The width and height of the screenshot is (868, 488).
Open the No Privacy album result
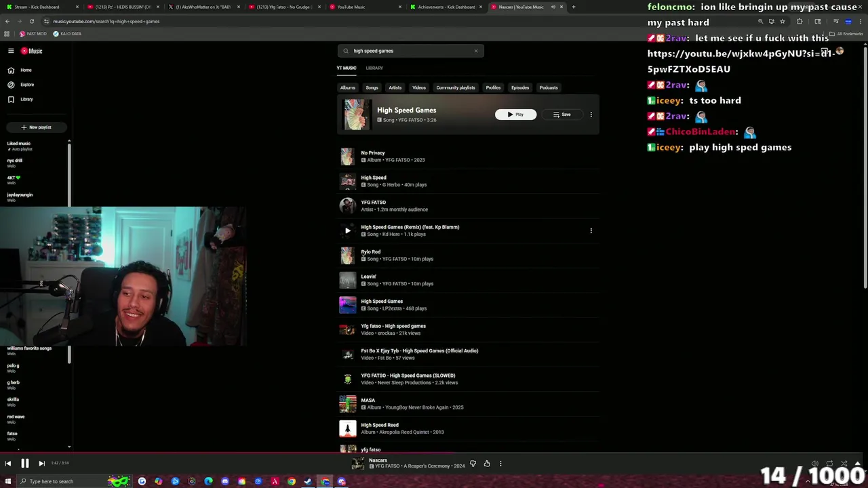point(468,157)
